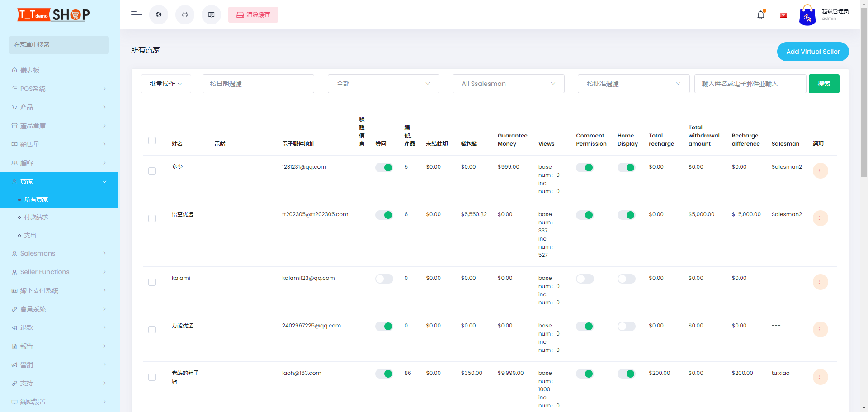The width and height of the screenshot is (868, 412).
Task: Disable Home Display for 悟空优选
Action: coord(626,215)
